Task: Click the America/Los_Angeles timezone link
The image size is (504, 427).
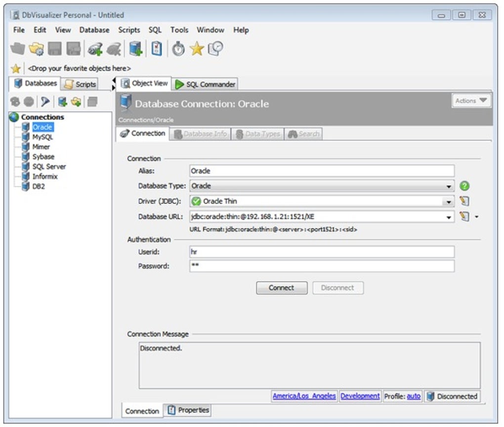Action: point(304,396)
